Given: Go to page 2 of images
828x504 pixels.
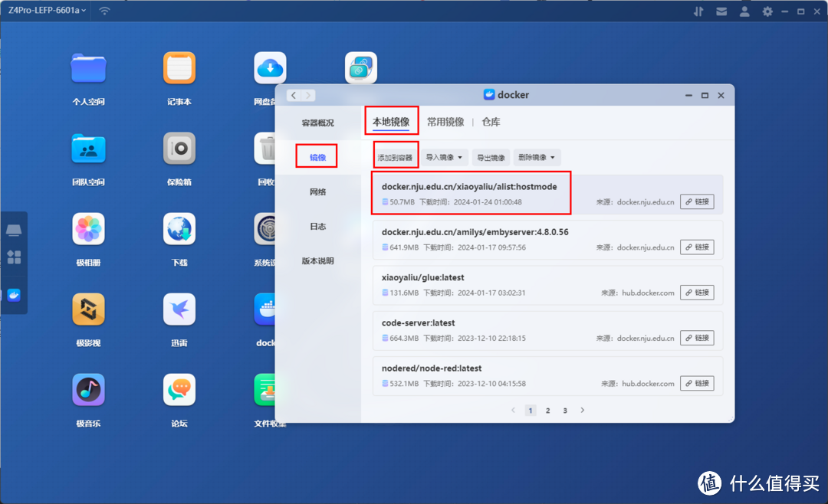Looking at the screenshot, I should pyautogui.click(x=548, y=410).
